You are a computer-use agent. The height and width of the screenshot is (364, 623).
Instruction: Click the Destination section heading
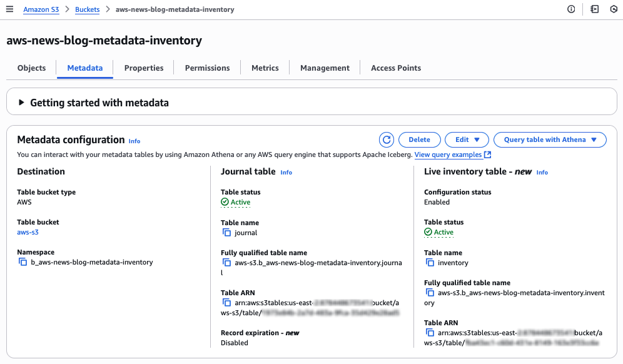click(x=41, y=171)
